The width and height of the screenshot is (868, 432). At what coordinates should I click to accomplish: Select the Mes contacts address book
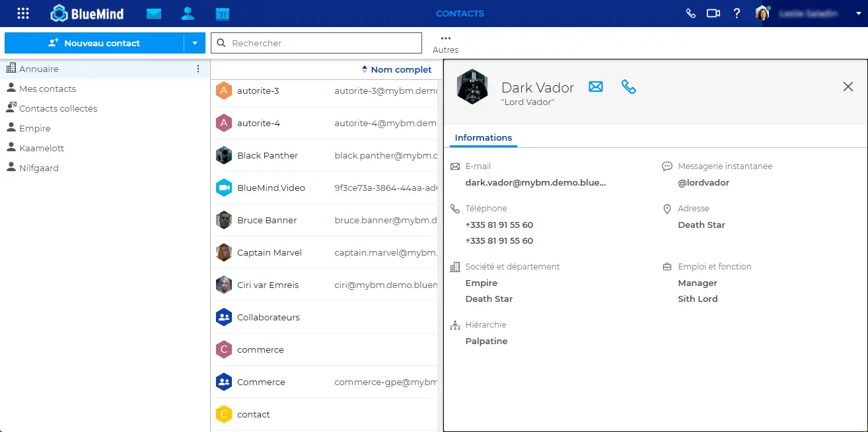[x=48, y=89]
